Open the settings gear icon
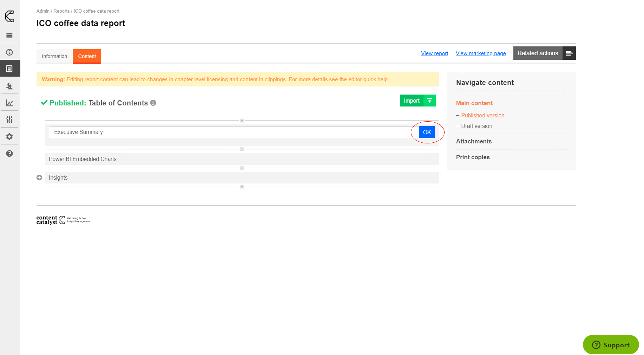Image resolution: width=644 pixels, height=355 pixels. click(x=9, y=137)
